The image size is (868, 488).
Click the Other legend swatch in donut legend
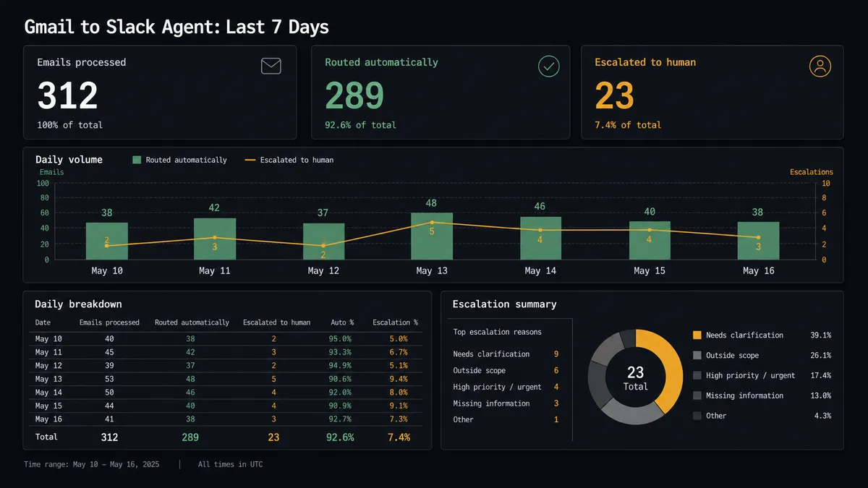pyautogui.click(x=697, y=416)
